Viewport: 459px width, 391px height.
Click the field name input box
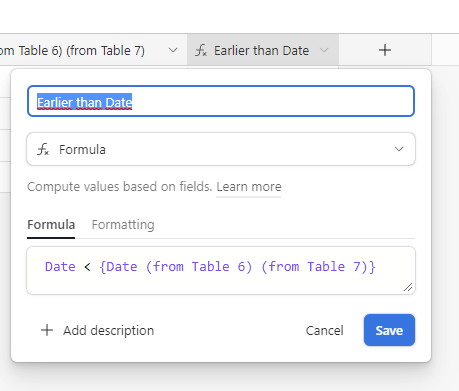(x=221, y=101)
